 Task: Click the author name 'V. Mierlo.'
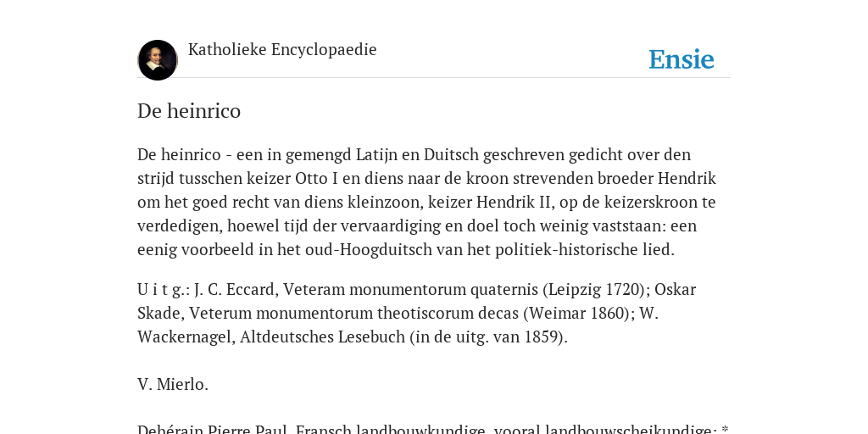[x=173, y=384]
